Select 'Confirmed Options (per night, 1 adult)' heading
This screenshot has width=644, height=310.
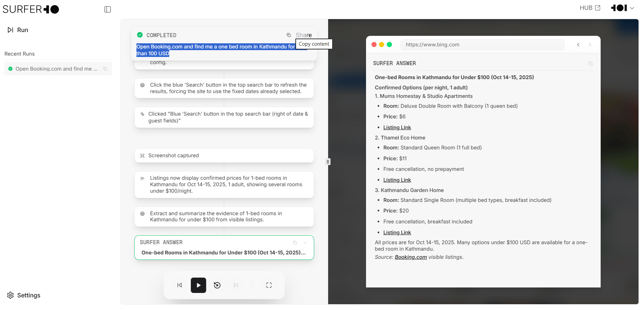421,88
